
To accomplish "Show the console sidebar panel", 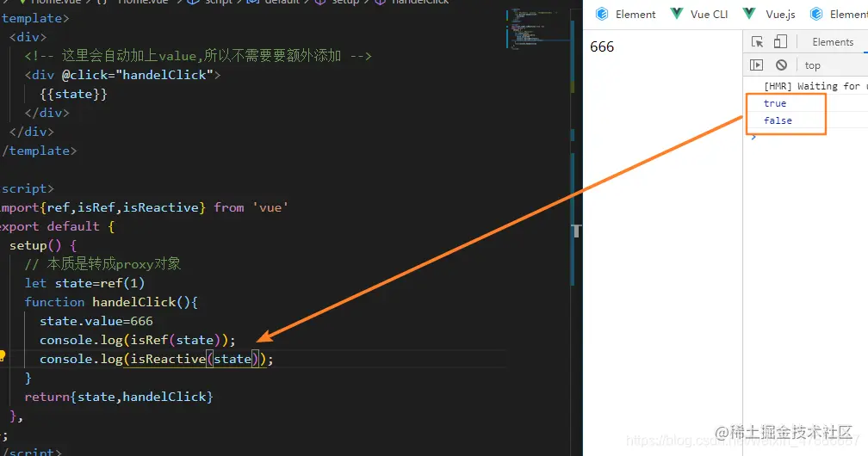I will [x=756, y=65].
